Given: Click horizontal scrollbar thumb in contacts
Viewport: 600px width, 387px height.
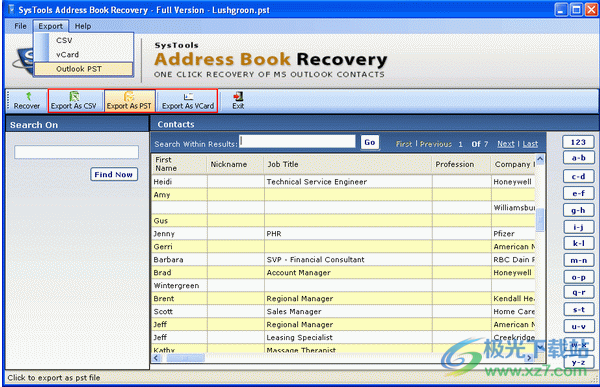Looking at the screenshot, I should click(185, 358).
